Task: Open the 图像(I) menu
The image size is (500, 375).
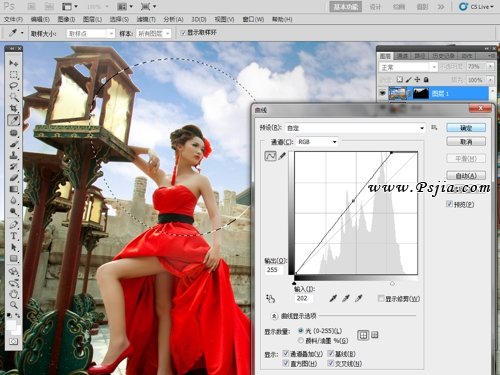Action: click(x=66, y=19)
